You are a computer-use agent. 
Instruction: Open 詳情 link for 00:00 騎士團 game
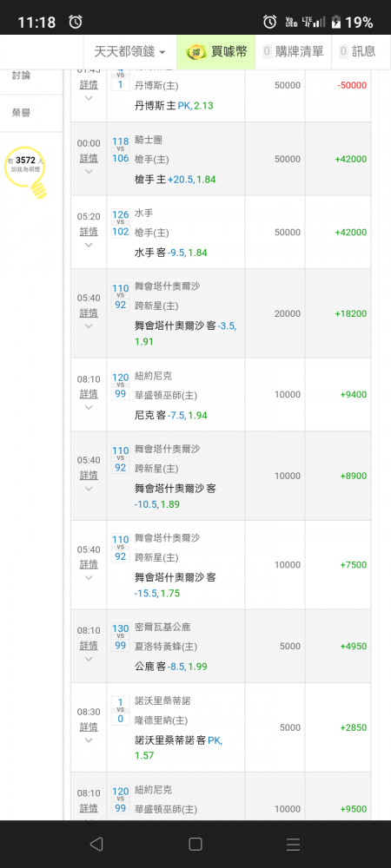tap(89, 158)
